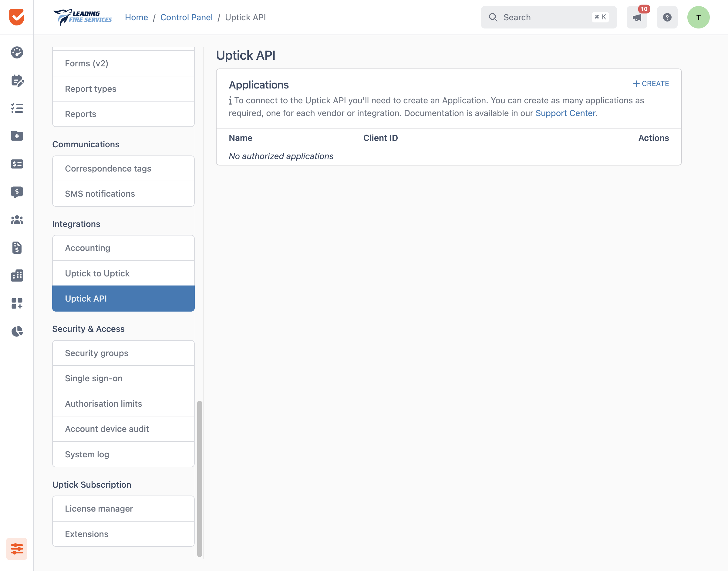728x571 pixels.
Task: Open SMS notifications settings
Action: (x=123, y=194)
